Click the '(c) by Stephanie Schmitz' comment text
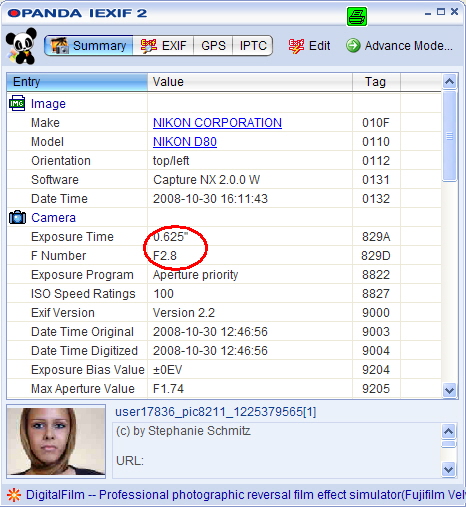The height and width of the screenshot is (507, 466). [183, 431]
